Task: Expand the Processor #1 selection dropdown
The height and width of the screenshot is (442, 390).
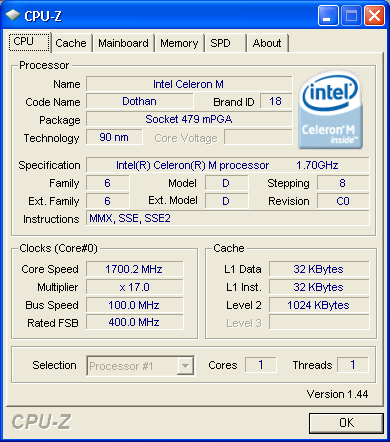Action: 185,366
